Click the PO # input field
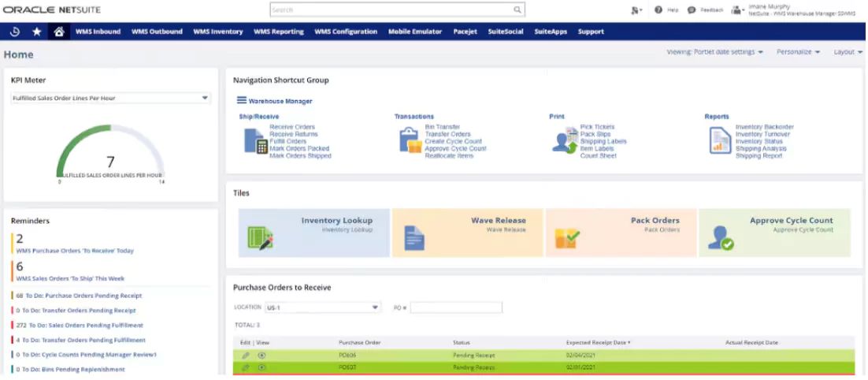 pos(456,307)
